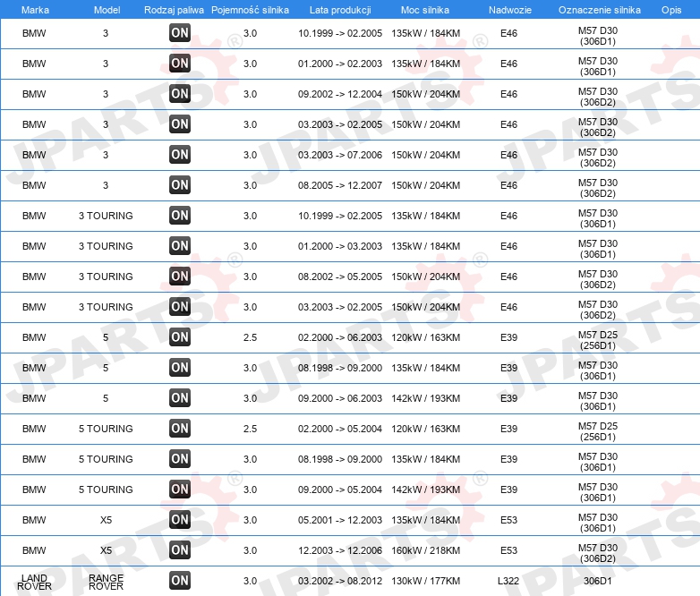Click the Moc silnika column header
The height and width of the screenshot is (596, 700).
[425, 10]
